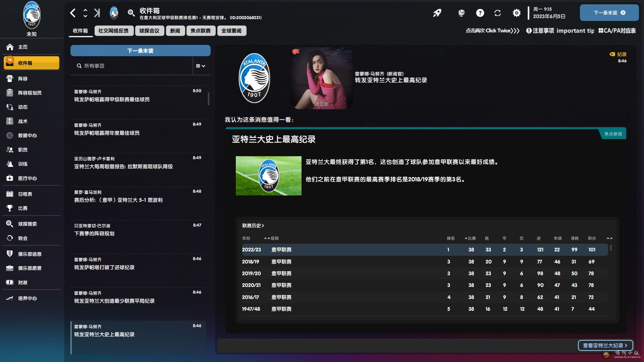Switch to the 新闻 tab

pyautogui.click(x=175, y=31)
